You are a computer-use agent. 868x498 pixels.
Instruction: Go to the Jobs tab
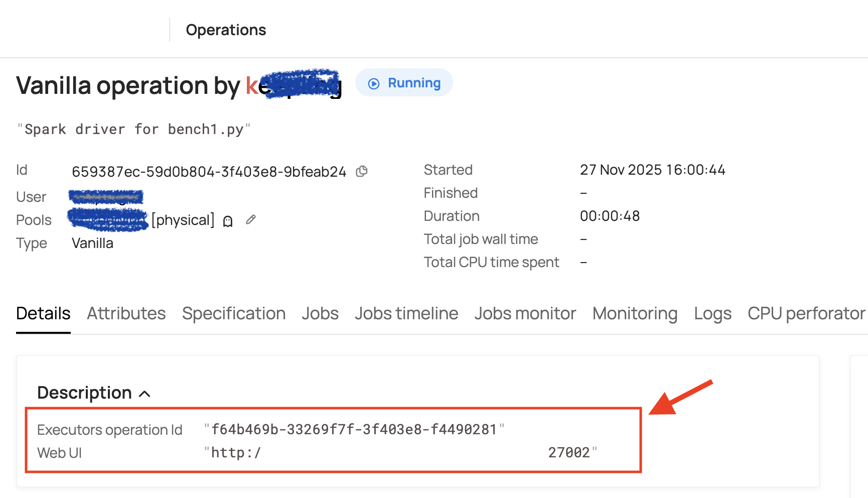pos(320,314)
